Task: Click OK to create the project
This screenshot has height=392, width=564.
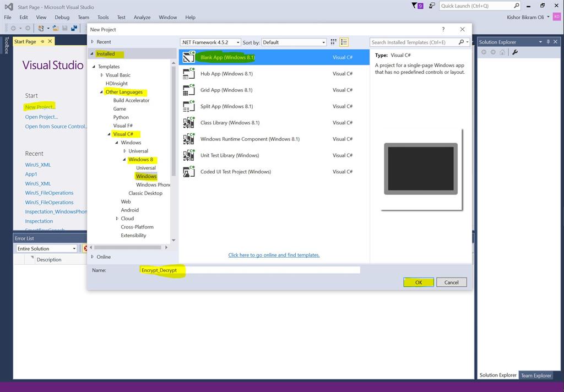Action: pos(419,282)
